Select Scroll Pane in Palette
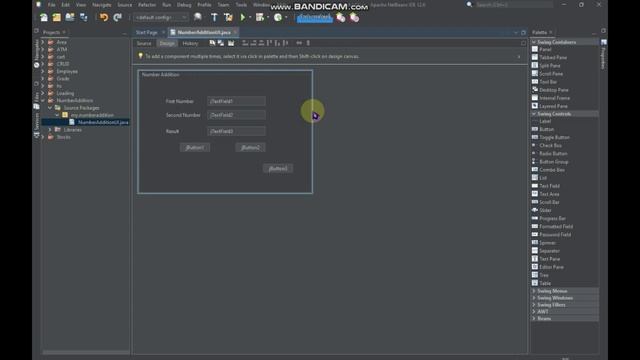Viewport: 640px width, 360px height. pyautogui.click(x=547, y=74)
